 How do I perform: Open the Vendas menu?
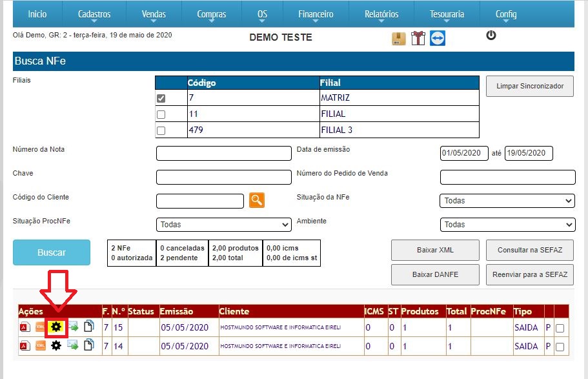pyautogui.click(x=154, y=14)
